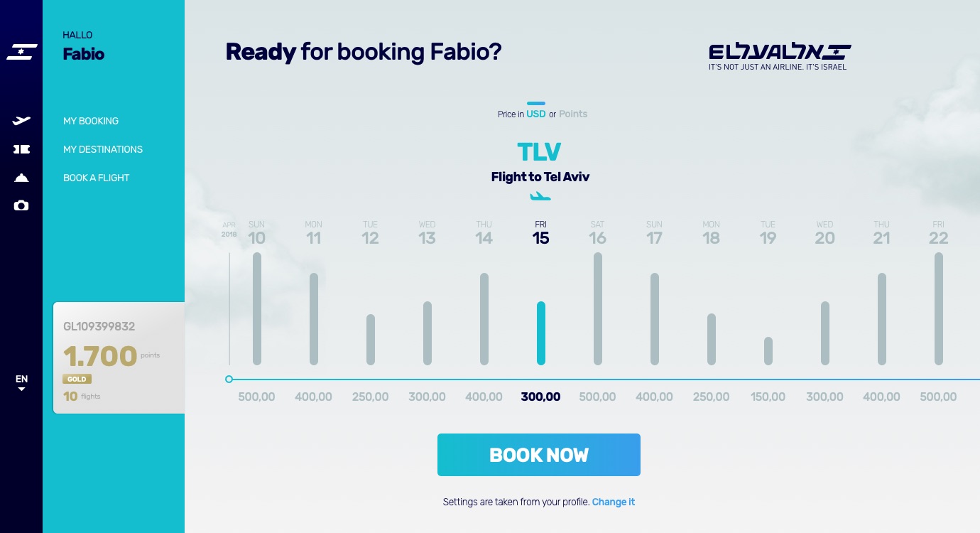The image size is (980, 533).
Task: Switch price display to USD
Action: click(535, 114)
